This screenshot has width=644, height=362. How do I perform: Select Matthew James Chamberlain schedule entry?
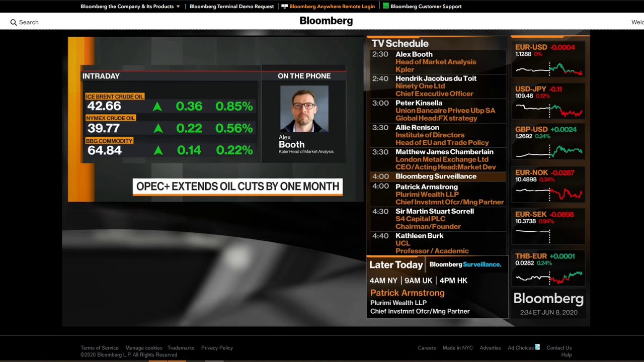pyautogui.click(x=438, y=159)
